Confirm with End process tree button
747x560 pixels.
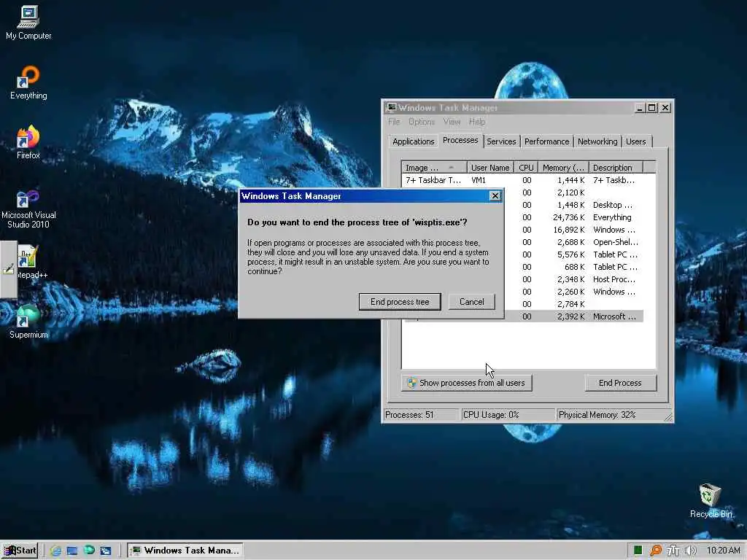400,302
